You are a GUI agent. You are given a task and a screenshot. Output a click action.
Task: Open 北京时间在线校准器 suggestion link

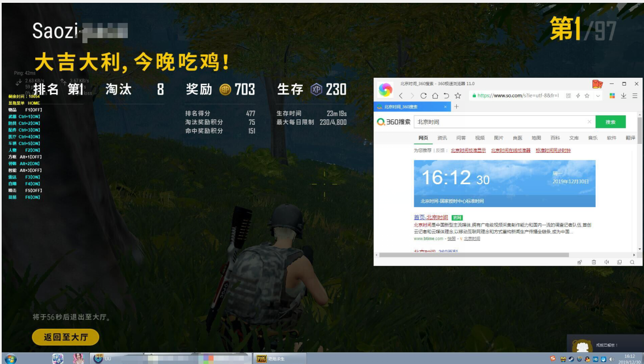pyautogui.click(x=511, y=151)
